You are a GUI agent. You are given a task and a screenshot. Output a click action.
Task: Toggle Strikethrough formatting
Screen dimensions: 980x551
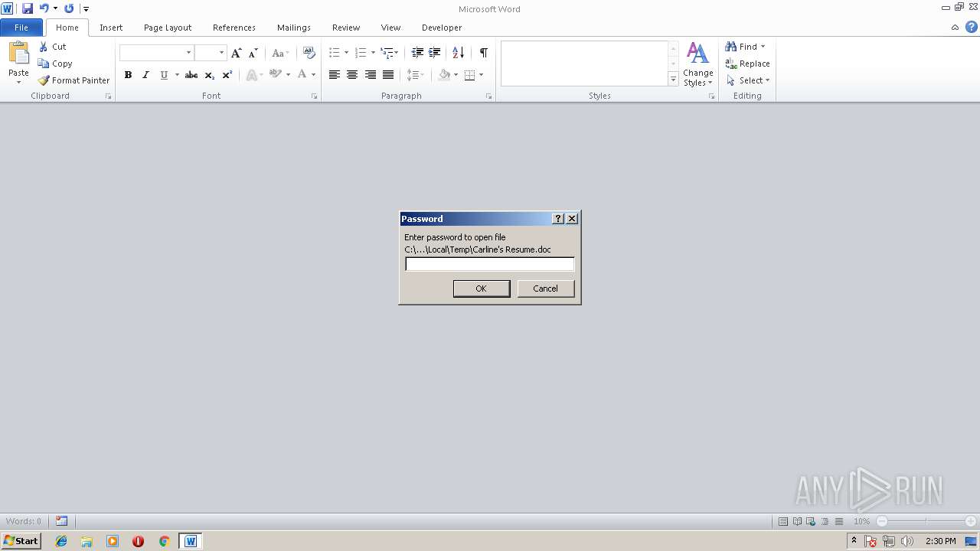(191, 74)
